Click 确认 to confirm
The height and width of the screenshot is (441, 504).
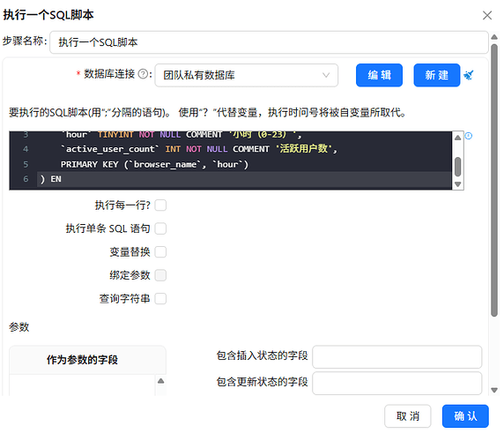tap(465, 416)
